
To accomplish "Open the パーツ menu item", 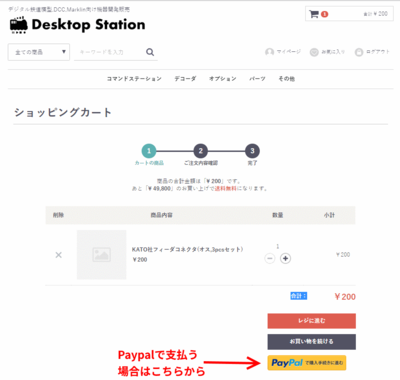I will [257, 79].
